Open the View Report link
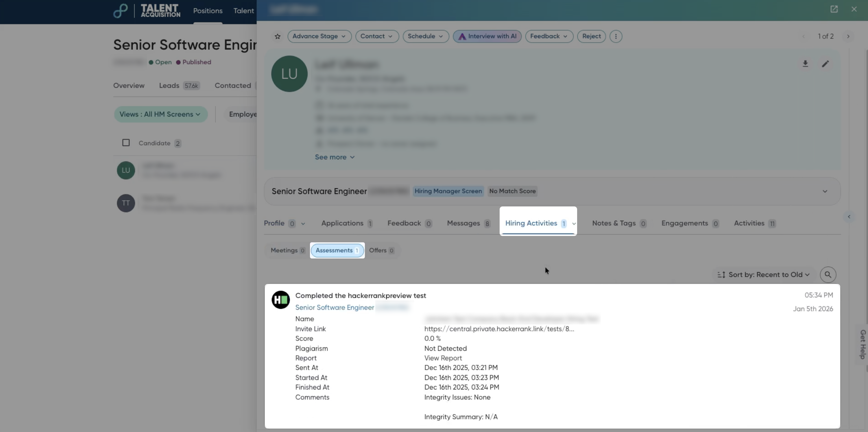The image size is (868, 432). point(443,358)
